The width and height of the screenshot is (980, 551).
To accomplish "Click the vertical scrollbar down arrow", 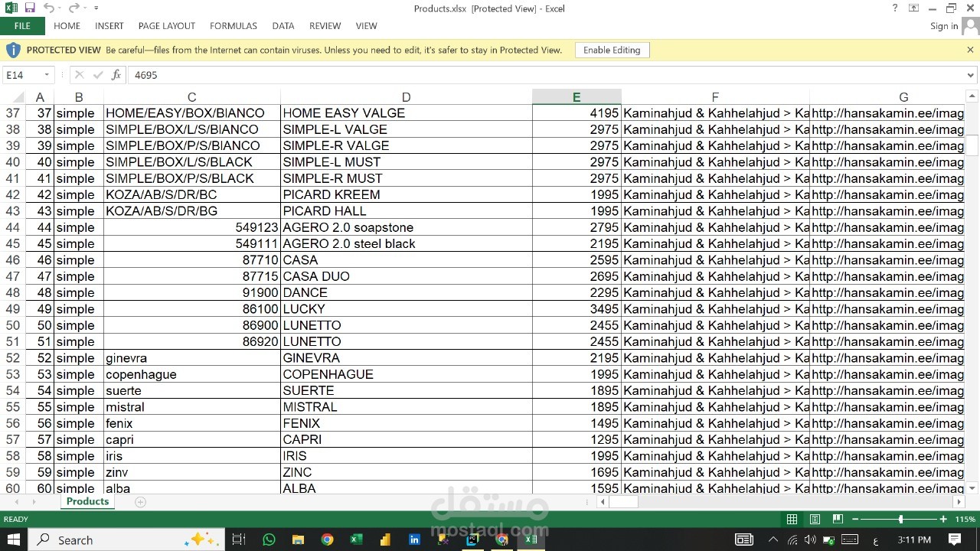I will (972, 488).
